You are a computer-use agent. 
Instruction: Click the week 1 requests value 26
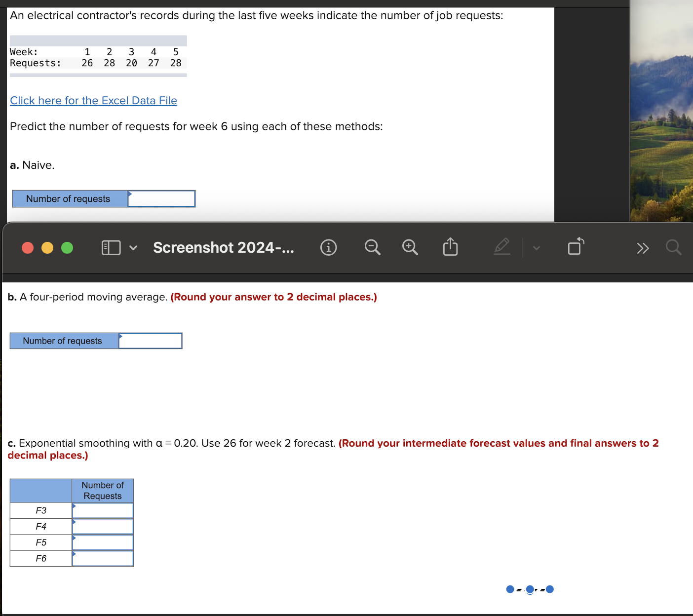coord(87,63)
